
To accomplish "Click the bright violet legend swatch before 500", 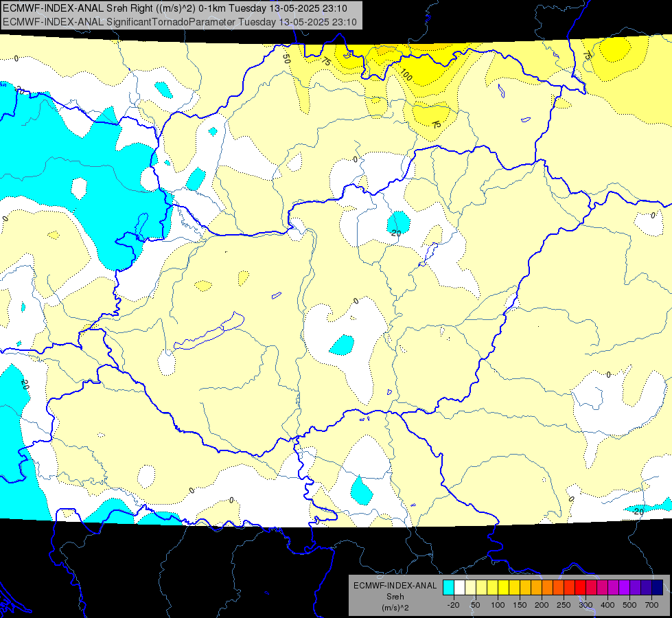I will pyautogui.click(x=625, y=588).
